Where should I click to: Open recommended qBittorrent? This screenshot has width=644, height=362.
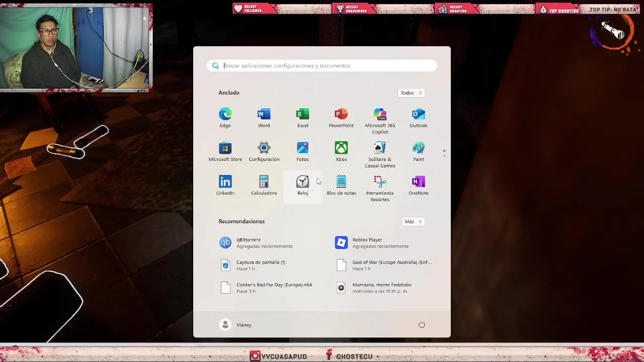[264, 243]
